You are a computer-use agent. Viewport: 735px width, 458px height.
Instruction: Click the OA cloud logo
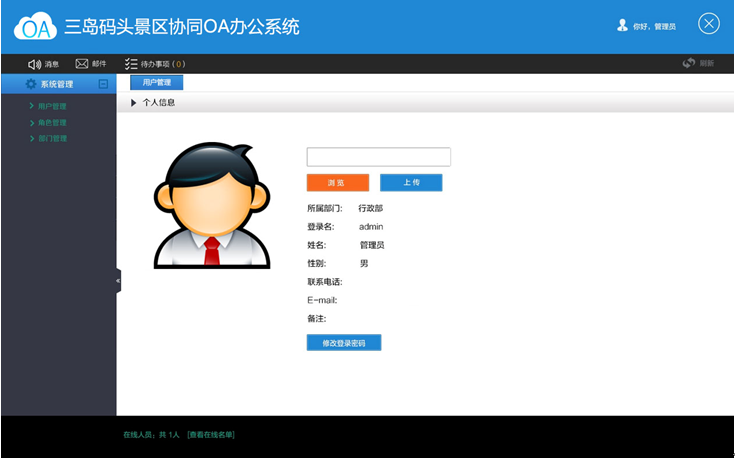(x=35, y=27)
